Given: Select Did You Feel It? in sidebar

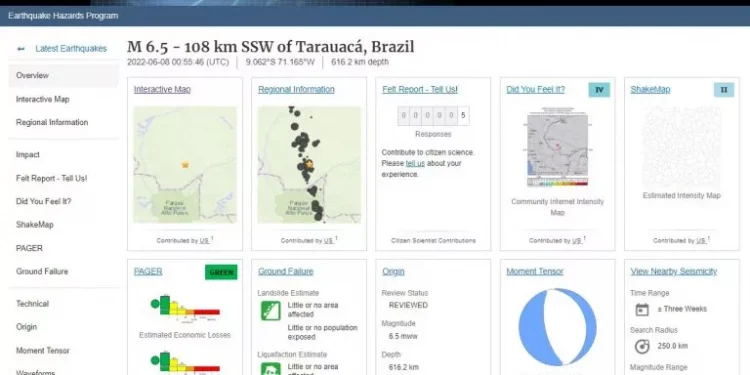Looking at the screenshot, I should pos(44,201).
